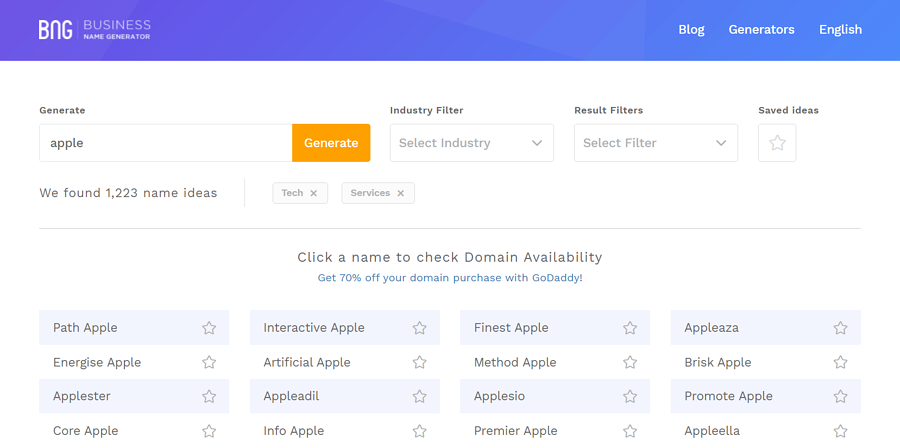Follow the GoDaddy 70% off link
This screenshot has height=448, width=900.
449,277
